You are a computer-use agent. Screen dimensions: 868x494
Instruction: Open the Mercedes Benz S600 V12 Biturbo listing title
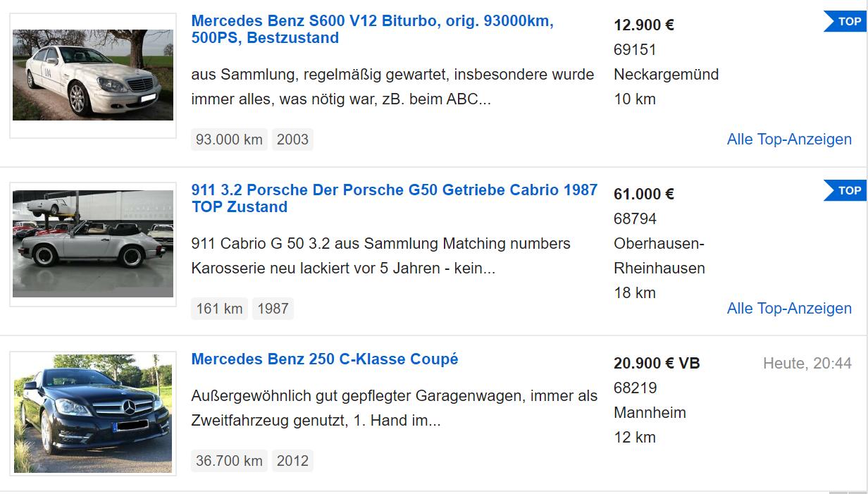coord(372,30)
